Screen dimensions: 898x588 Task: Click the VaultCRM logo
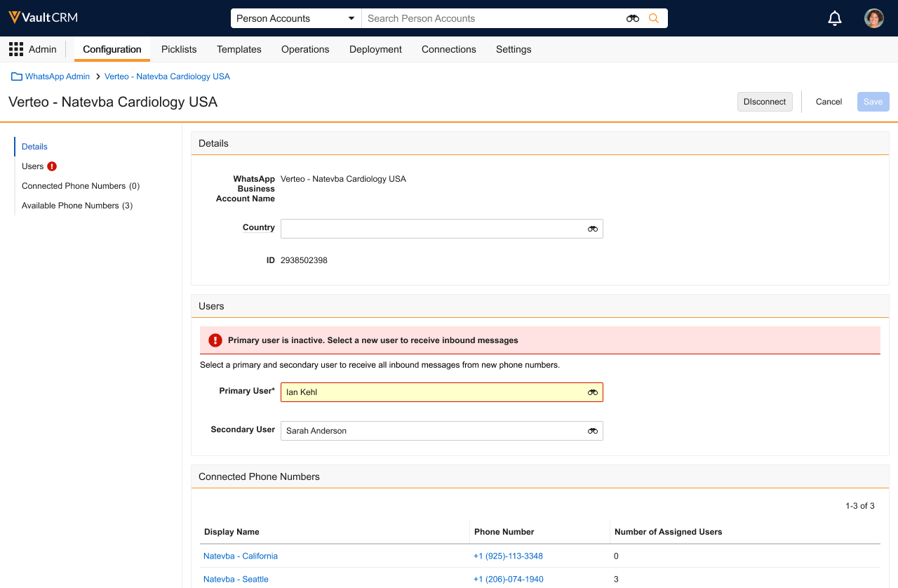[x=43, y=18]
